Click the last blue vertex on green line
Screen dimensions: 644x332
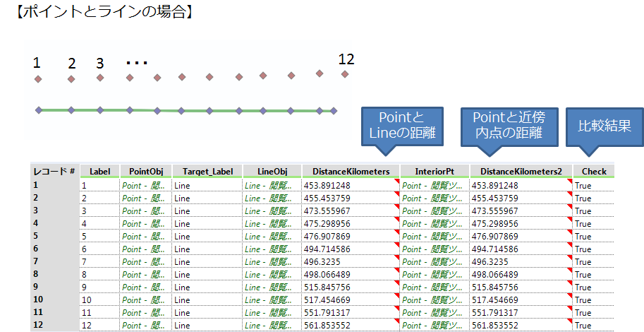(x=334, y=111)
